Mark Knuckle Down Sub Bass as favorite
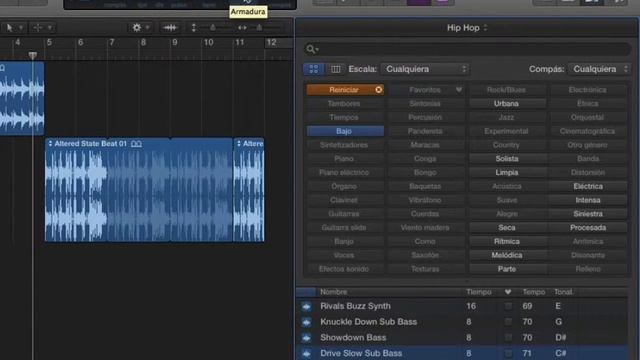Image resolution: width=640 pixels, height=360 pixels. pos(508,322)
